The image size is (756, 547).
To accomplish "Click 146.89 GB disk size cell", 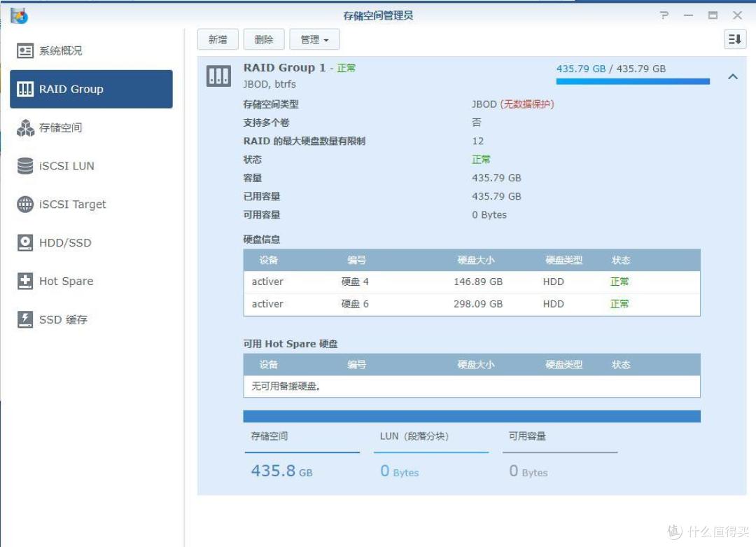I will coord(478,282).
